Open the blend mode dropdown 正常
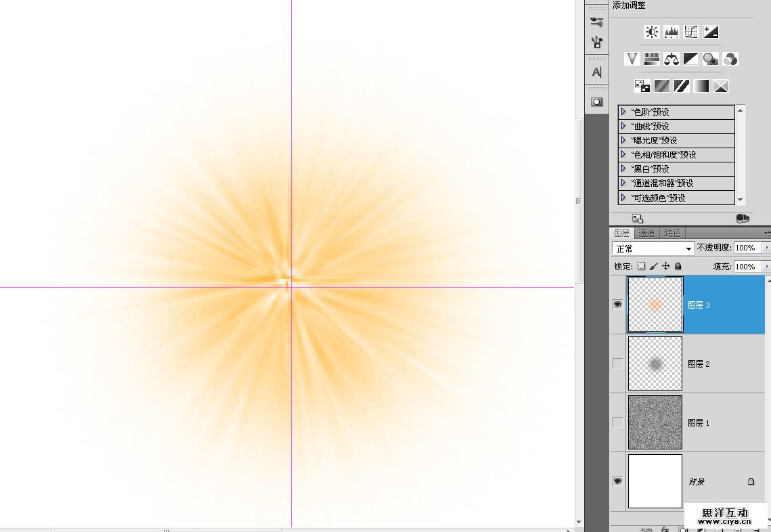The width and height of the screenshot is (771, 532). point(653,248)
